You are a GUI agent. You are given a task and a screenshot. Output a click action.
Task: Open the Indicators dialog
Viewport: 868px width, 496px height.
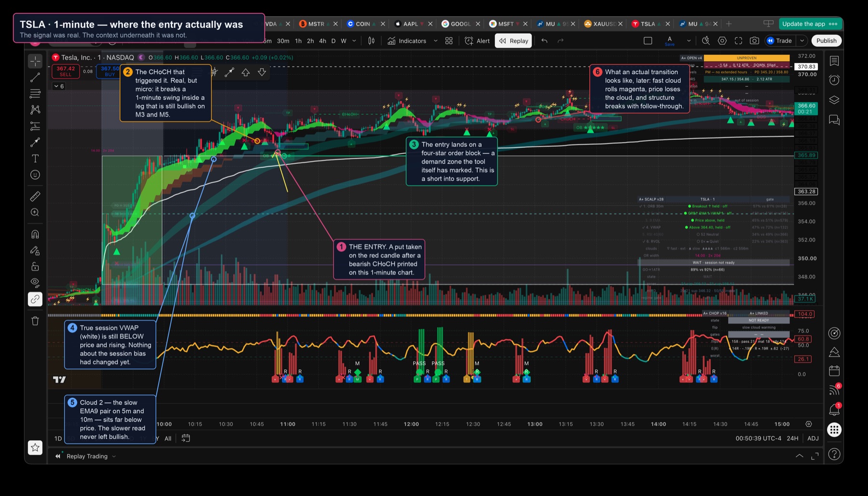coord(407,41)
